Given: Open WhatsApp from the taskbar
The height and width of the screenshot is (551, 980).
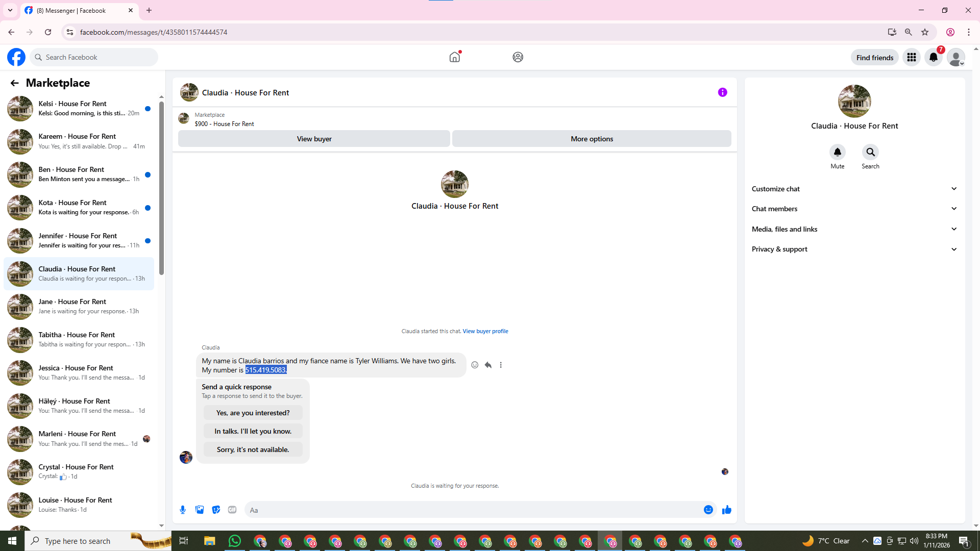Looking at the screenshot, I should [x=235, y=541].
